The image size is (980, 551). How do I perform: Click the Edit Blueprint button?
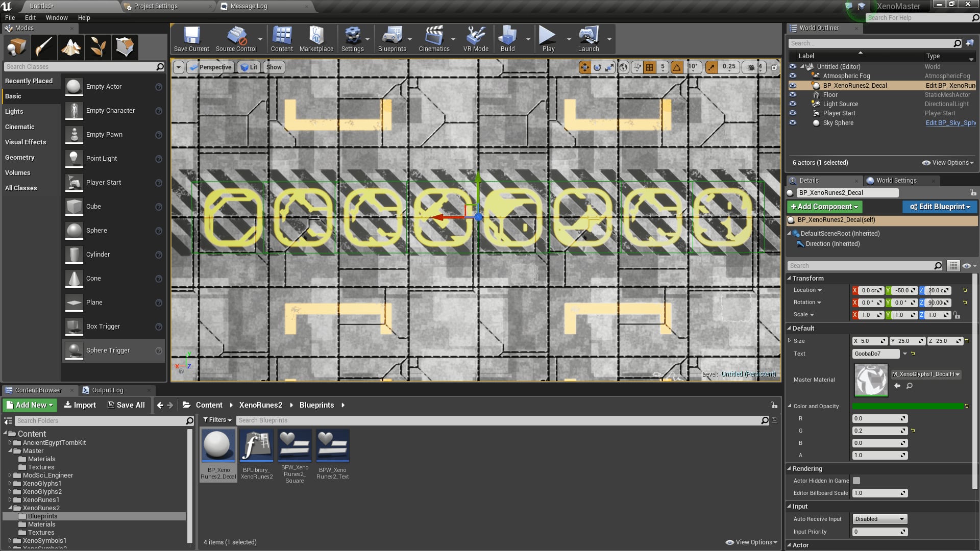(940, 207)
